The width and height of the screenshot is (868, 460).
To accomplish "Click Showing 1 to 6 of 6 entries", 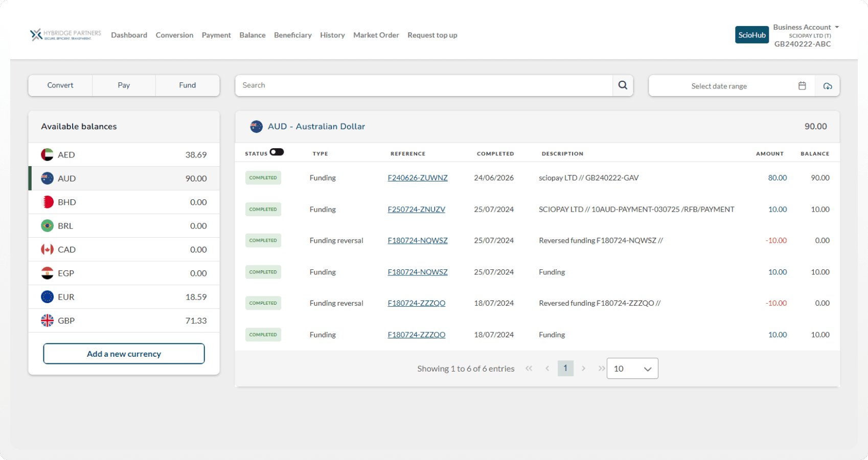I will (466, 369).
